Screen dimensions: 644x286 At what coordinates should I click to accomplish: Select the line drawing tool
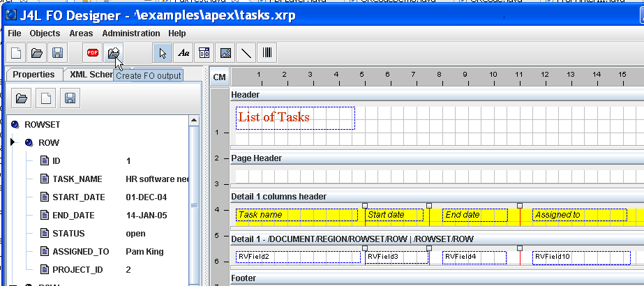coord(246,53)
